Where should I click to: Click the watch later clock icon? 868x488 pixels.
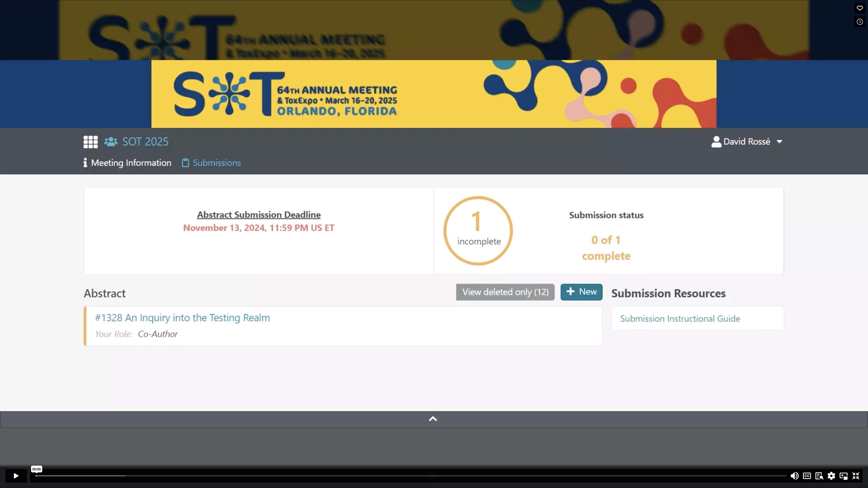click(x=860, y=22)
